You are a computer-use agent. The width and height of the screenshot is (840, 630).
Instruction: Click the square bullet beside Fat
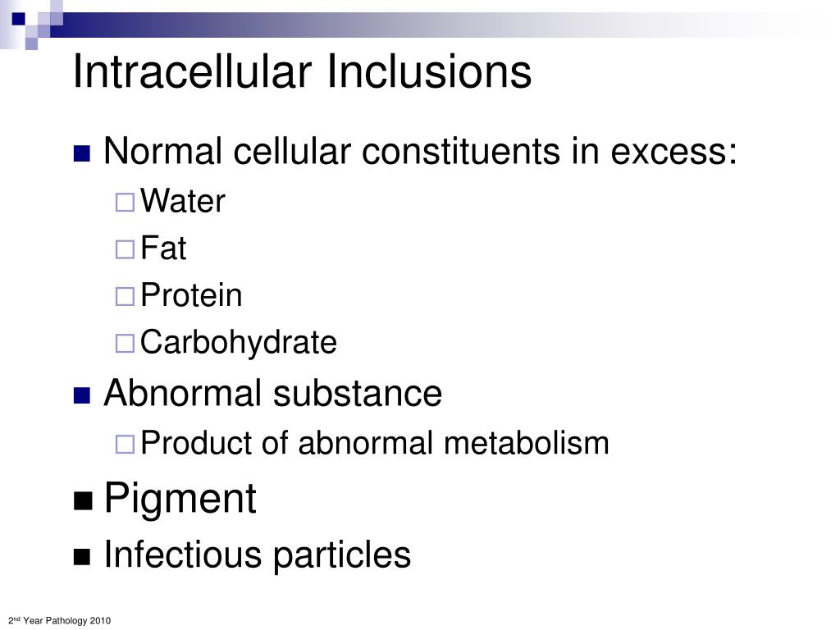coord(125,249)
